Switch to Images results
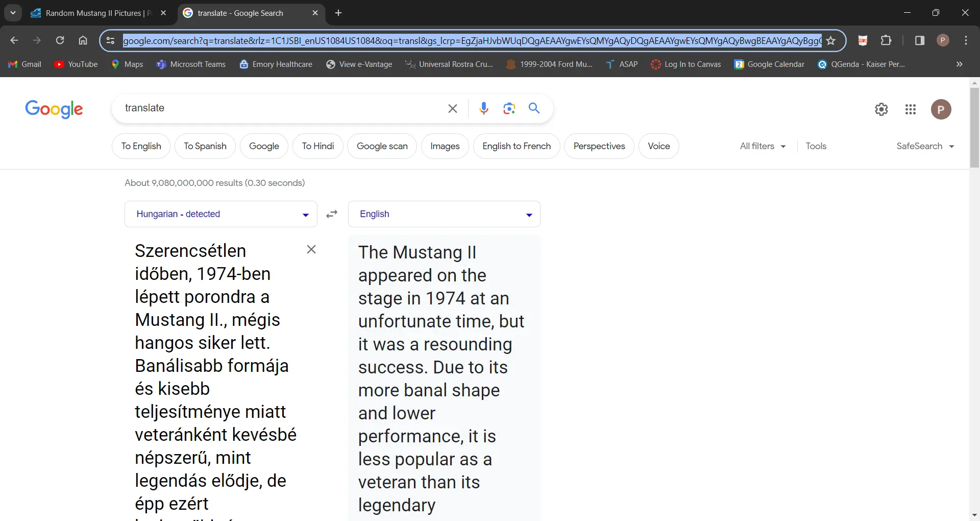This screenshot has width=980, height=521. tap(445, 146)
